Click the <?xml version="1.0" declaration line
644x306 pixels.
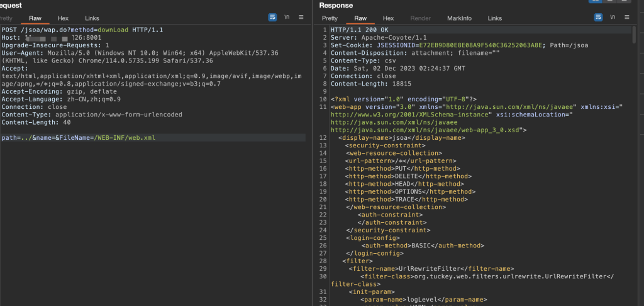404,99
